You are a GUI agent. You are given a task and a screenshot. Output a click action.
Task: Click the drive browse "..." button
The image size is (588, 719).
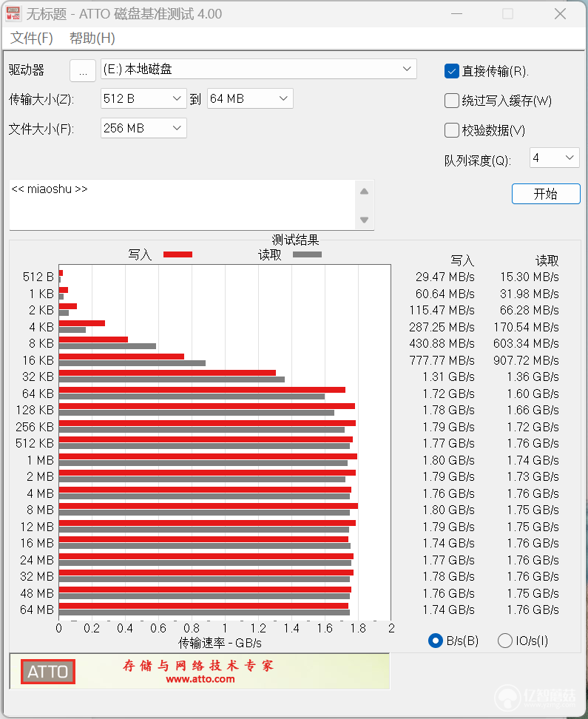[x=83, y=70]
